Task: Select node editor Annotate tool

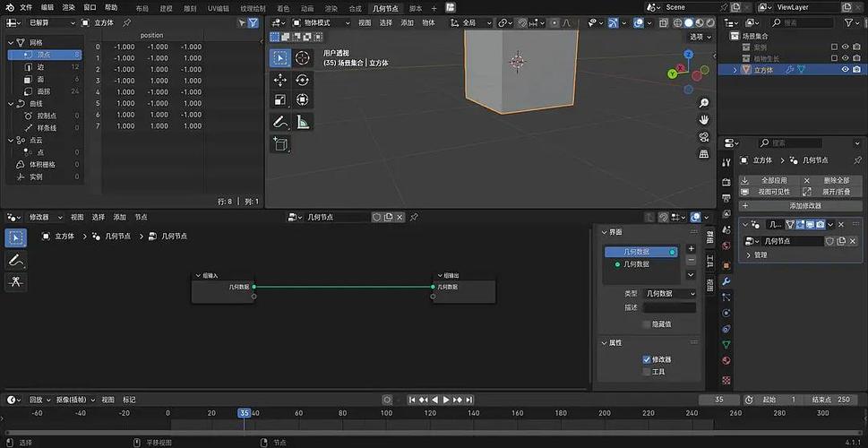Action: coord(15,260)
